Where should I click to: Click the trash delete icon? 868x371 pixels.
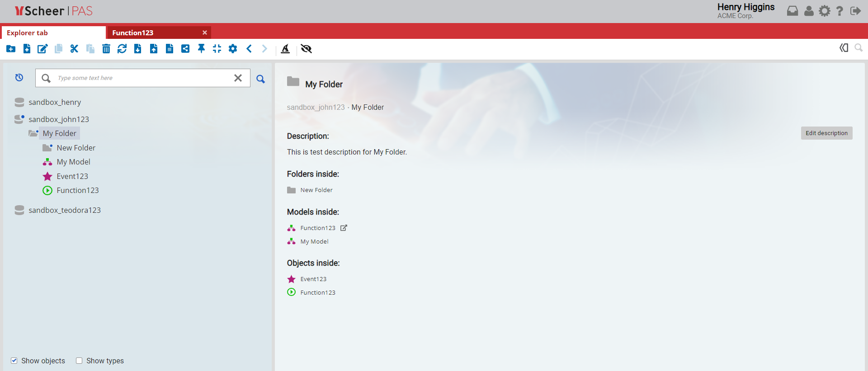106,49
